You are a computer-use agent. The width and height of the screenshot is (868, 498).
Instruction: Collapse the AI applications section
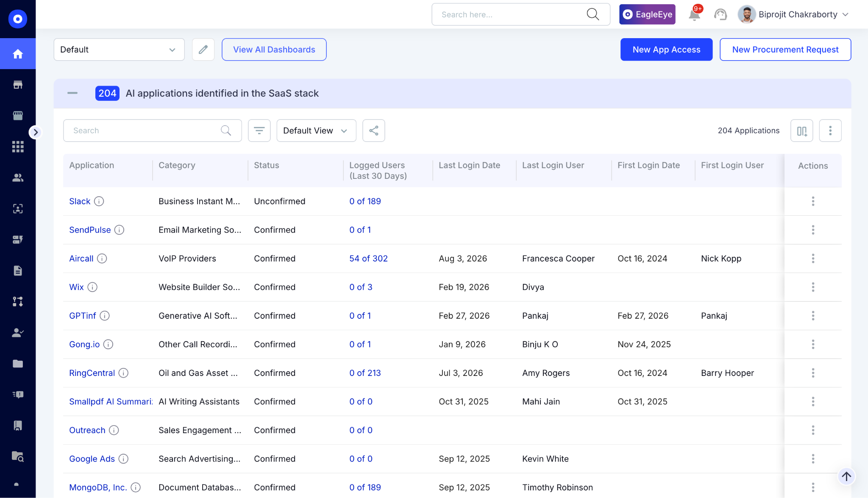tap(72, 93)
